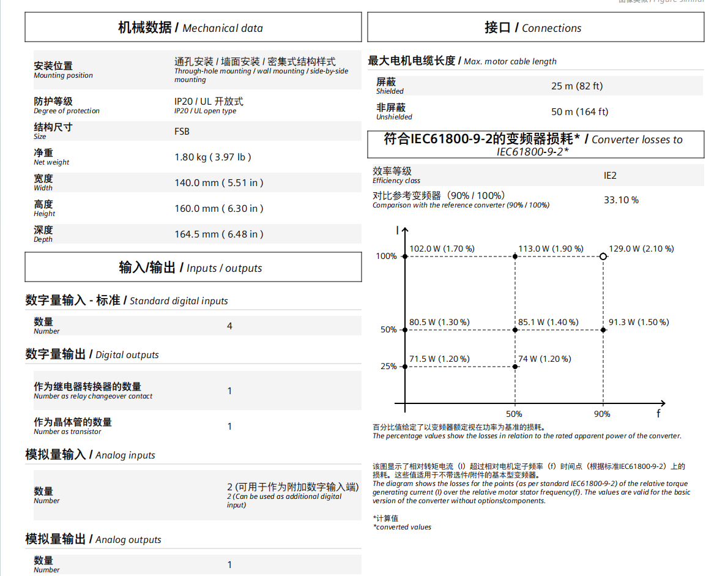728x576 pixels.
Task: Click the chart value "113.0 W (1.90 %)"
Action: [551, 249]
